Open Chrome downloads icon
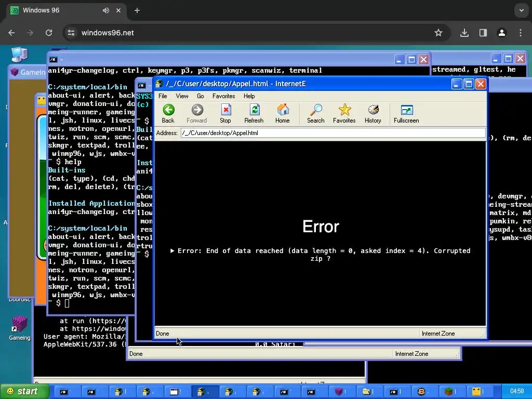Image resolution: width=532 pixels, height=399 pixels. point(464,33)
